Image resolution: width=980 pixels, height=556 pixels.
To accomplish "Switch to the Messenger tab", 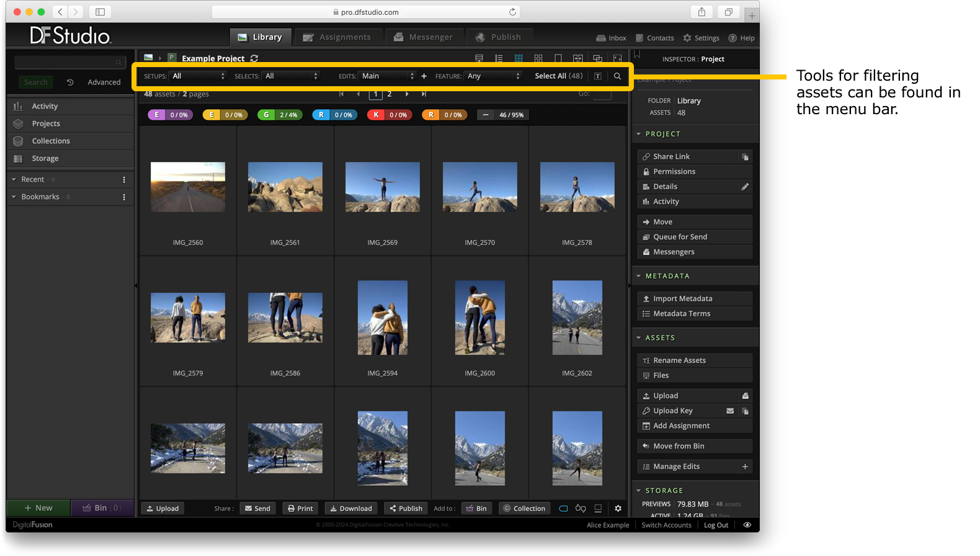I will tap(424, 37).
